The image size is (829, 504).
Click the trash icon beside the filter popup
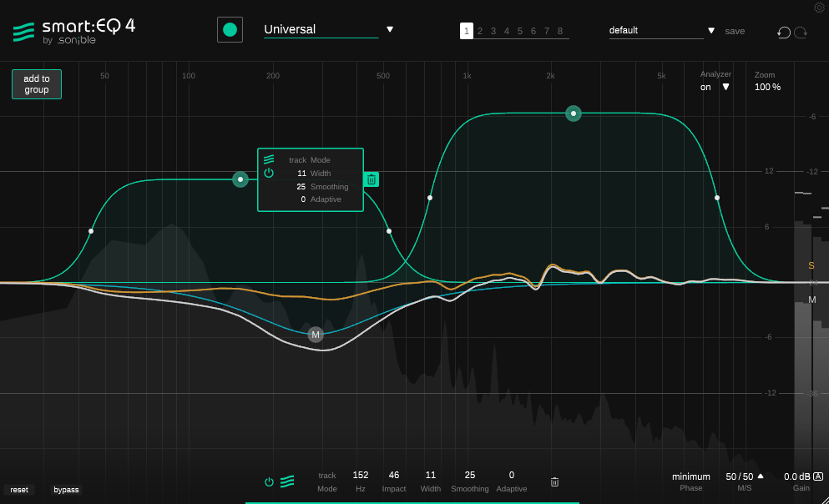pos(372,179)
